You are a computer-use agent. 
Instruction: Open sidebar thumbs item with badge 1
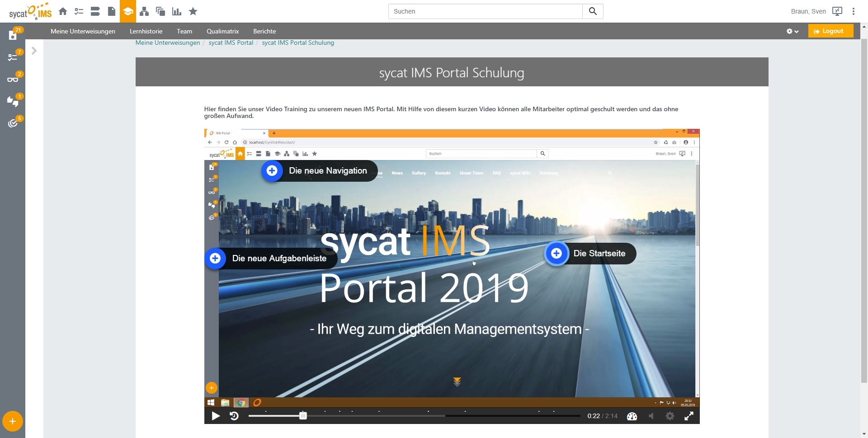point(13,101)
